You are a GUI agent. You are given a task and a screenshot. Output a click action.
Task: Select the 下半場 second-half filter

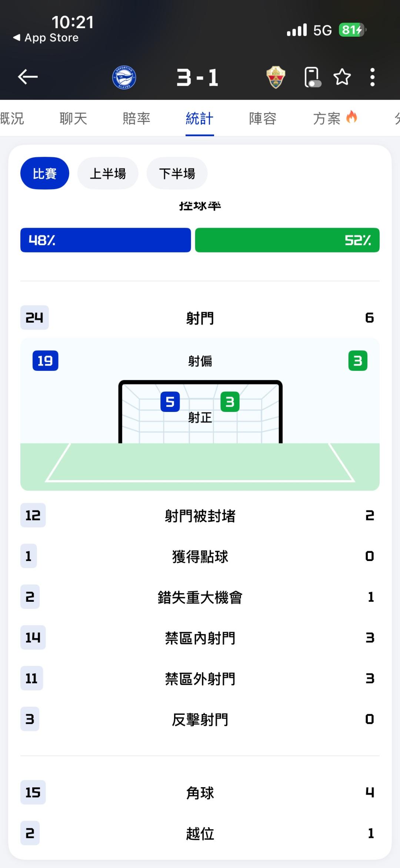click(x=177, y=174)
